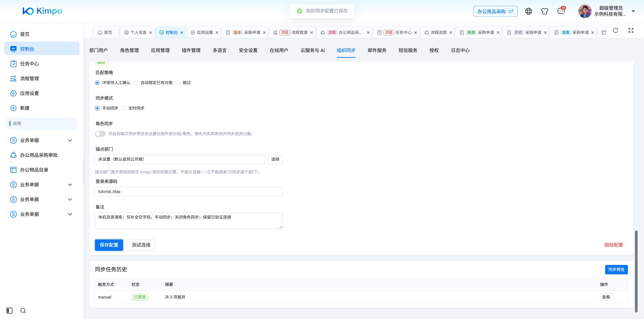Expand second 业务单据 group below 办公物品目录
Screen dimensions: 644x319
pyautogui.click(x=42, y=184)
